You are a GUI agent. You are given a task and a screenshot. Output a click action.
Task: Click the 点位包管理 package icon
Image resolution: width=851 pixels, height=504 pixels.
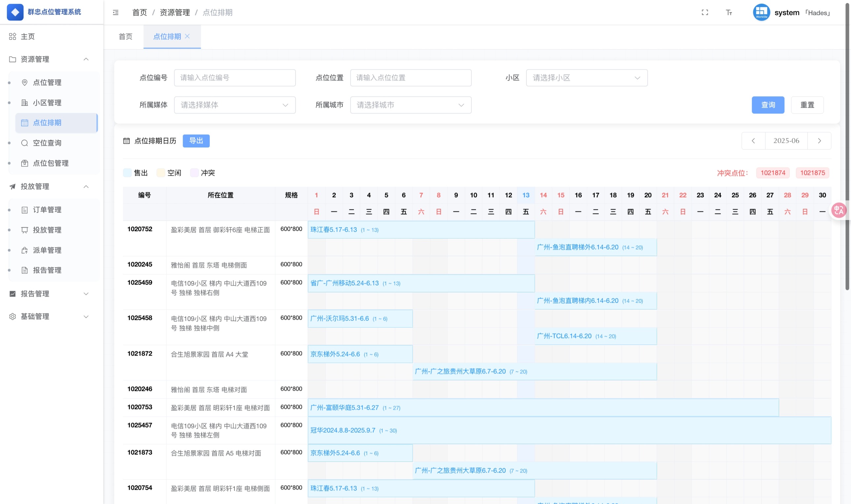pyautogui.click(x=24, y=163)
